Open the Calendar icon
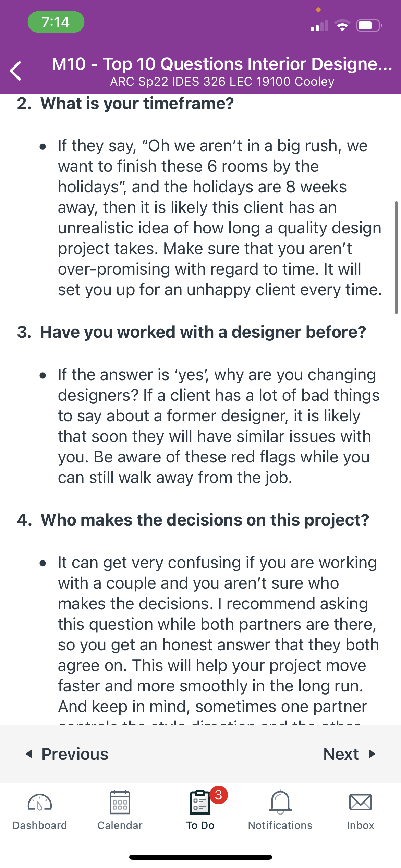 click(120, 802)
